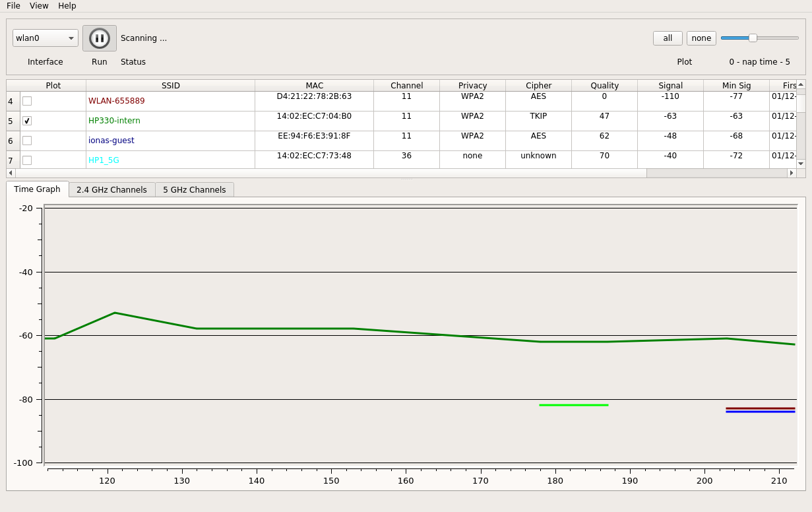Open the Help menu
This screenshot has height=512, width=812.
(67, 6)
